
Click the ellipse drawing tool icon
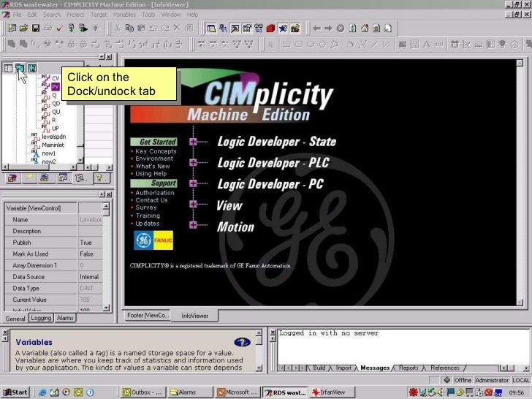(x=311, y=45)
